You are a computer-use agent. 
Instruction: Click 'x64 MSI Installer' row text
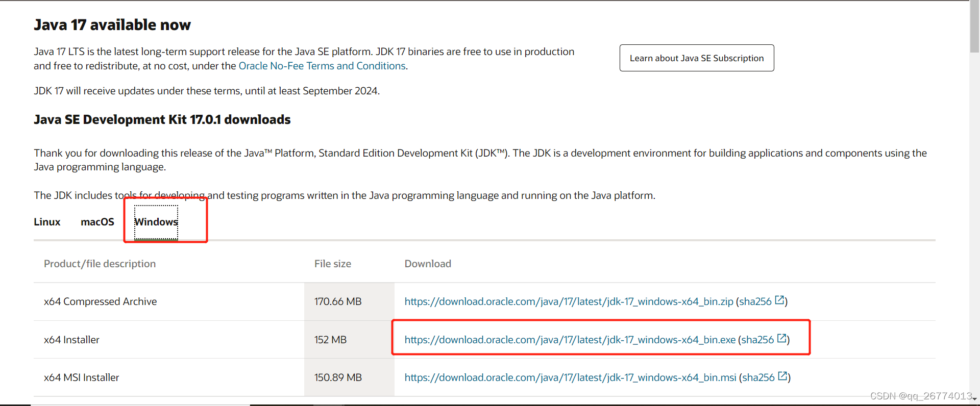coord(82,377)
